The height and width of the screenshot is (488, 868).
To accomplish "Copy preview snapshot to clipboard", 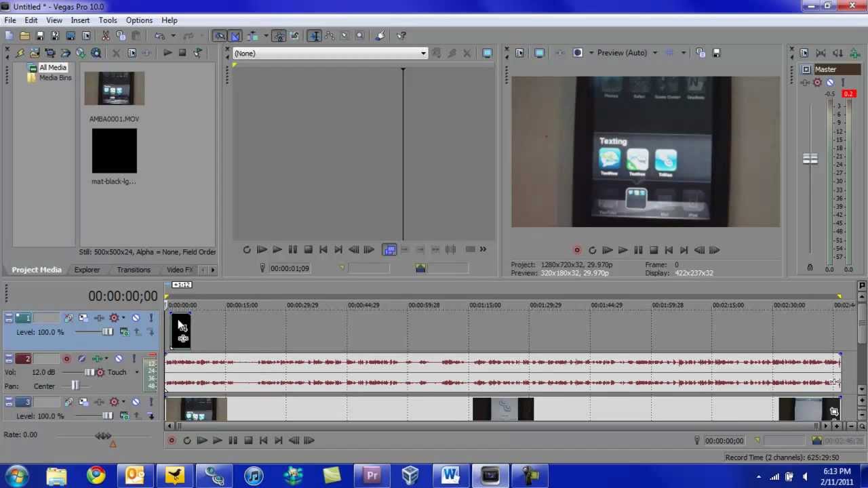I will (701, 53).
